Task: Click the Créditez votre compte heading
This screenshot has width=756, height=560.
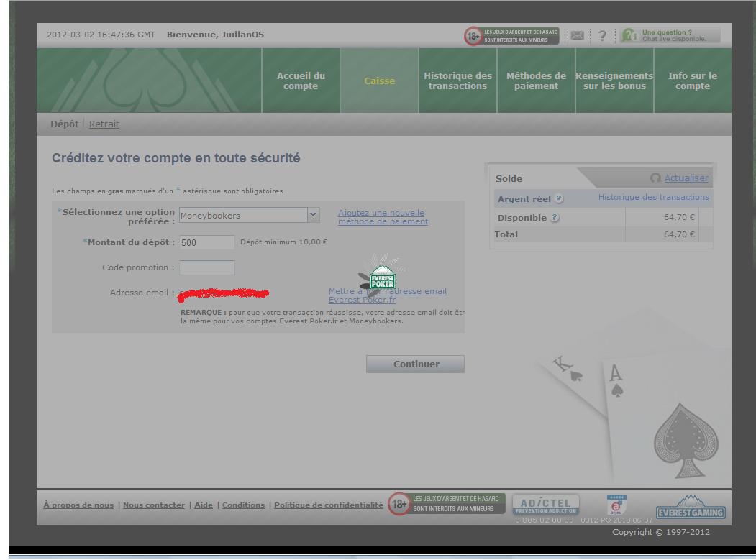Action: pyautogui.click(x=176, y=158)
